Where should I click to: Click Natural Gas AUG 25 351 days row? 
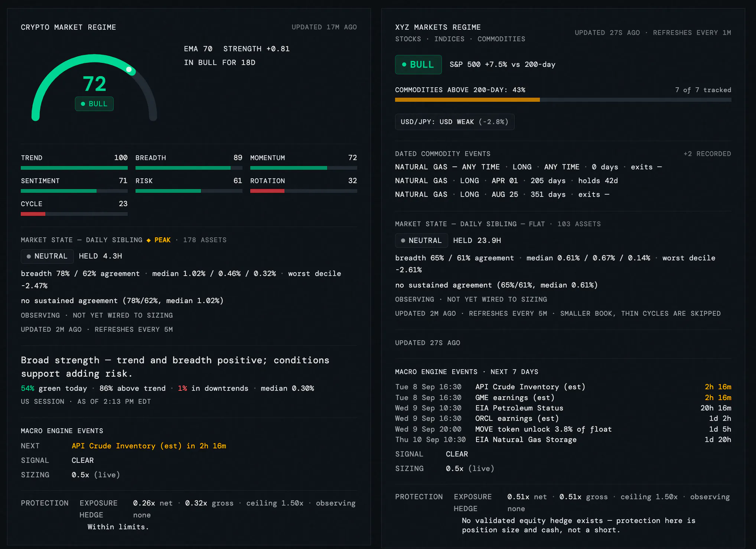point(502,194)
